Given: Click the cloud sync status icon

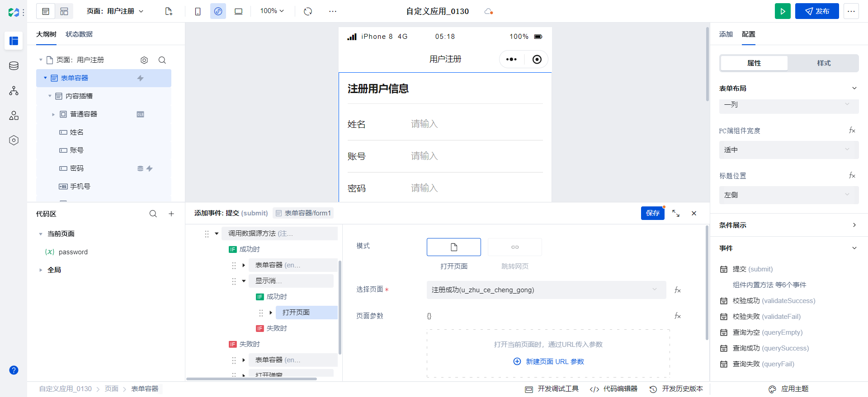Looking at the screenshot, I should pyautogui.click(x=488, y=11).
